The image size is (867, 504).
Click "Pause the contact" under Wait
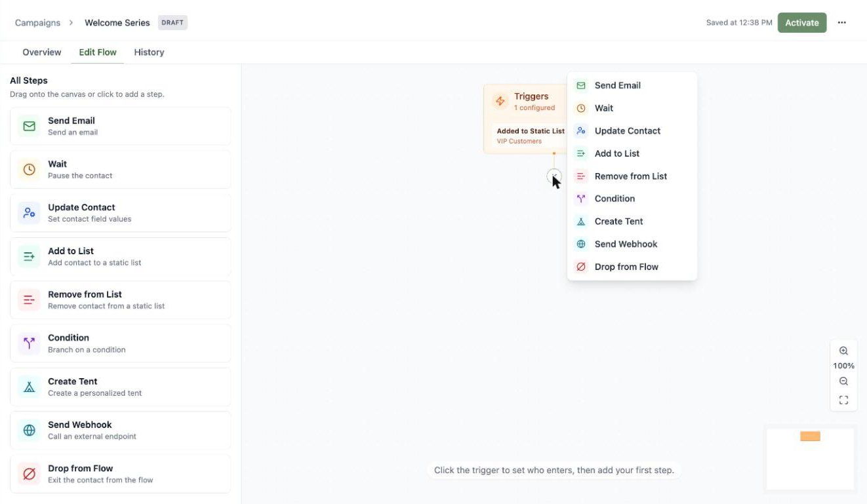(x=80, y=176)
